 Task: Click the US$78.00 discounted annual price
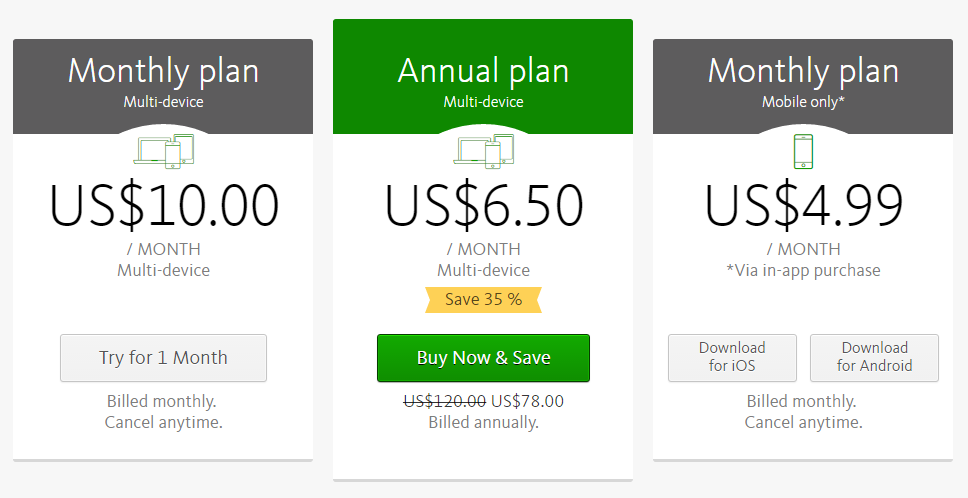pos(527,401)
